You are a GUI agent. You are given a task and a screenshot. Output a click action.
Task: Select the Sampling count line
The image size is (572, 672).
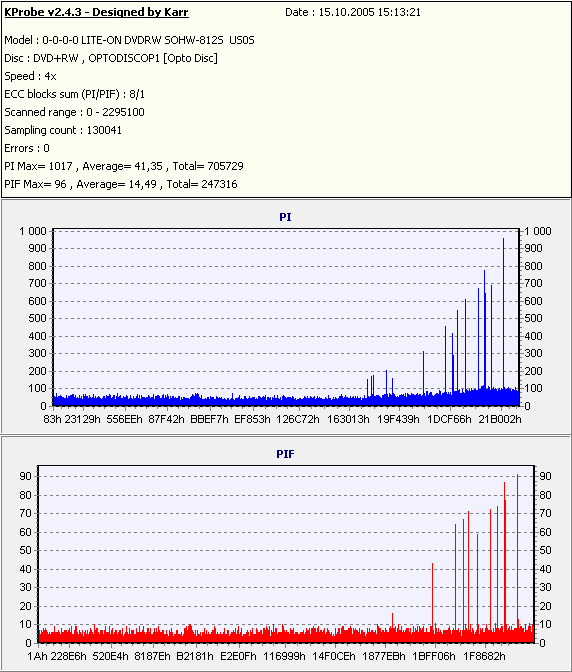point(63,130)
